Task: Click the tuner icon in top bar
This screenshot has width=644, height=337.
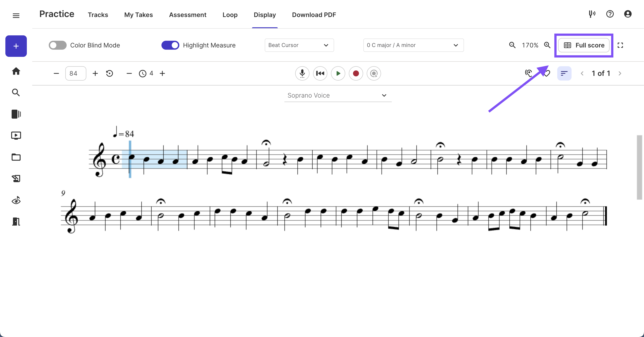Action: click(x=592, y=14)
